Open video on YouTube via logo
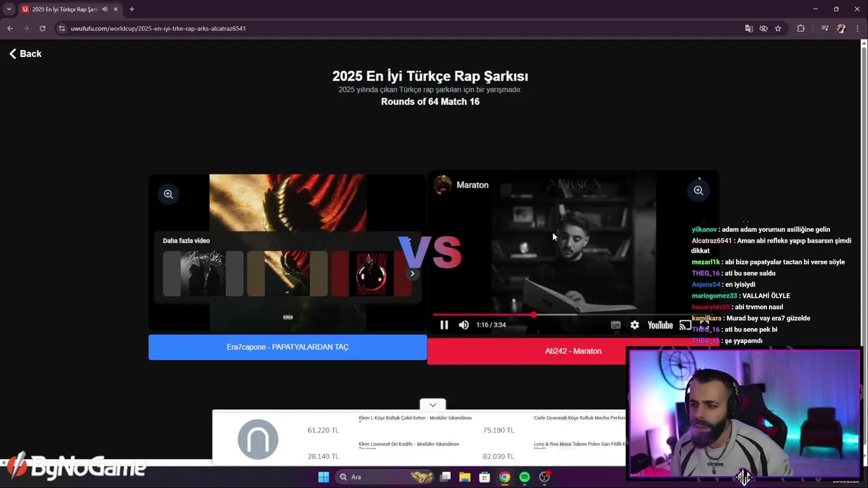Image resolution: width=868 pixels, height=488 pixels. coord(660,325)
